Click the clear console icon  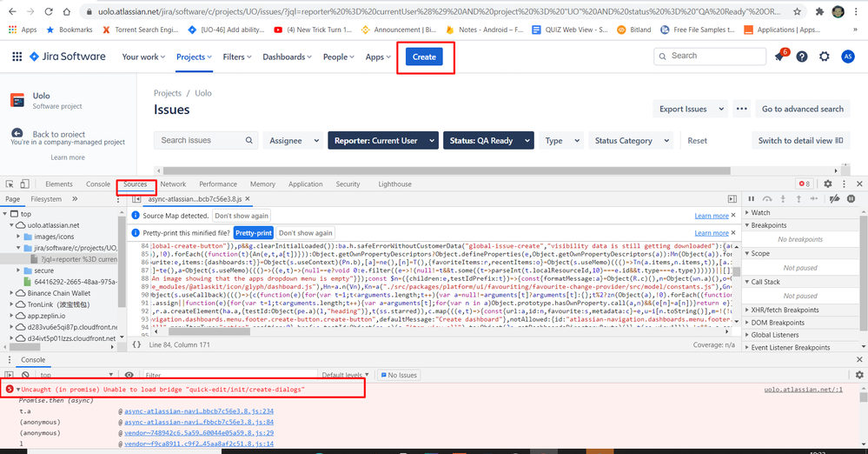pyautogui.click(x=25, y=375)
